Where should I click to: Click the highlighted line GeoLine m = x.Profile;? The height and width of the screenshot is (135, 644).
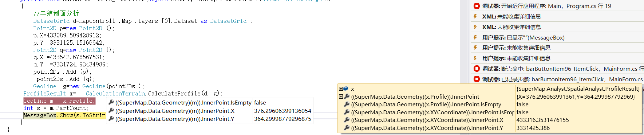point(59,101)
